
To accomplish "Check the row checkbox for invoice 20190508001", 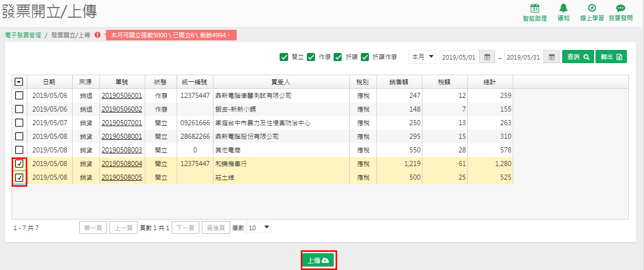I will pyautogui.click(x=19, y=136).
